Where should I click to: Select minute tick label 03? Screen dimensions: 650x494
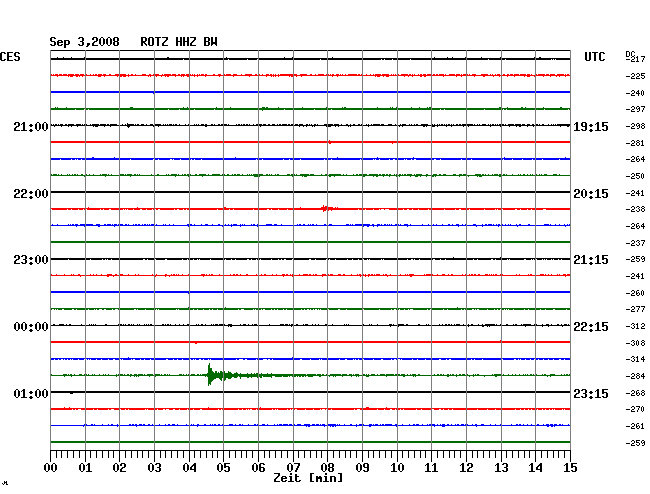(154, 468)
